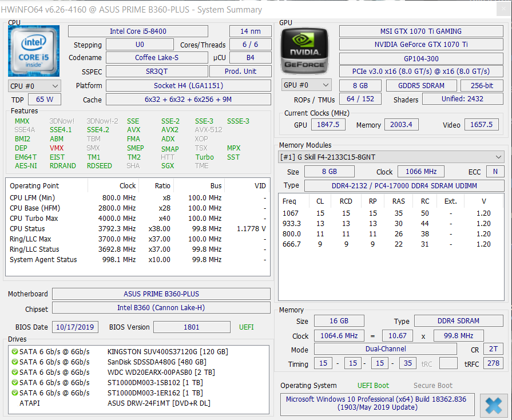The height and width of the screenshot is (420, 512).
Task: Click the Prod. Unit field
Action: 240,72
